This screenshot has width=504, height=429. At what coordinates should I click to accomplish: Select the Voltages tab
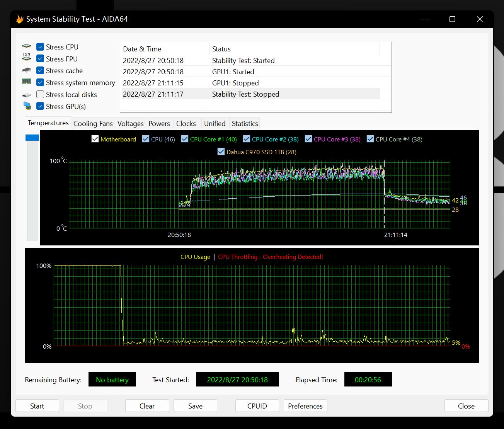(x=130, y=124)
